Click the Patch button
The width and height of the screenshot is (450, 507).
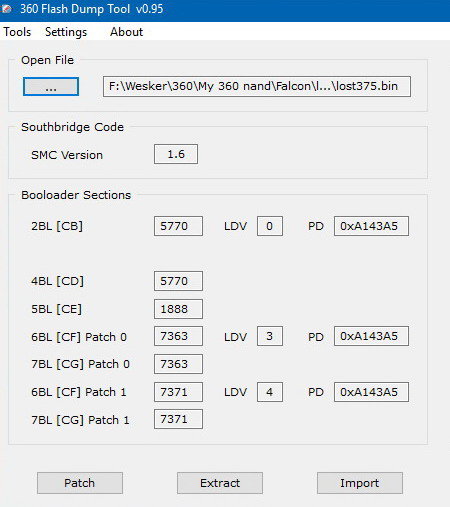click(x=80, y=483)
